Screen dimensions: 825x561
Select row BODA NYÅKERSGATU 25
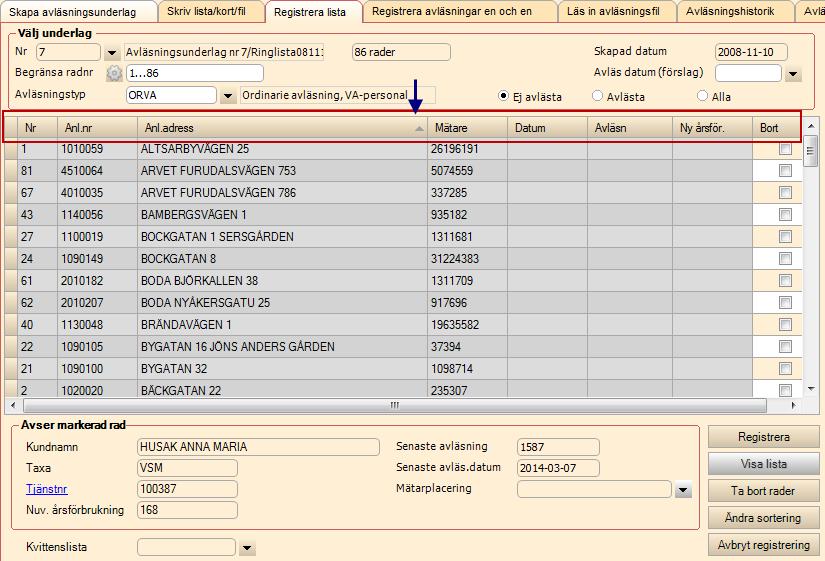point(404,303)
